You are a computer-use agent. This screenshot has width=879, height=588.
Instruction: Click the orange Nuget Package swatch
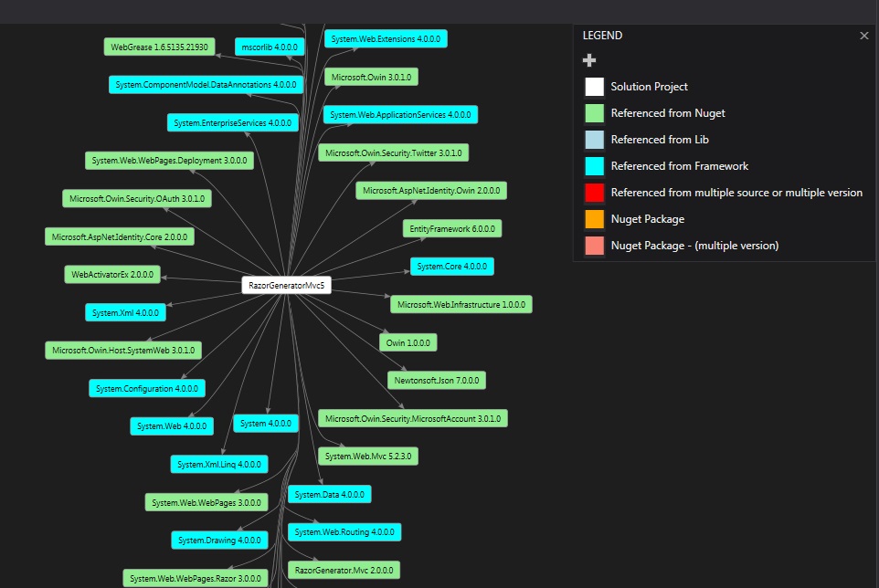tap(594, 219)
